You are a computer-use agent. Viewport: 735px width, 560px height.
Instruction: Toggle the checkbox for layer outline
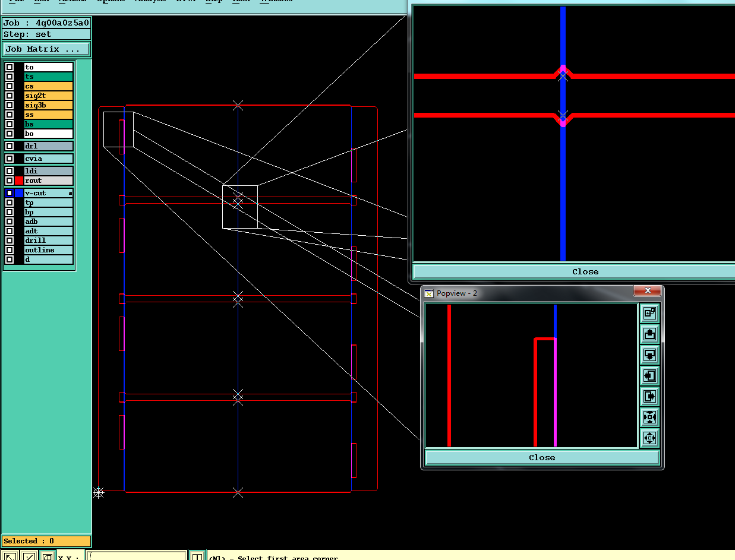pyautogui.click(x=10, y=250)
